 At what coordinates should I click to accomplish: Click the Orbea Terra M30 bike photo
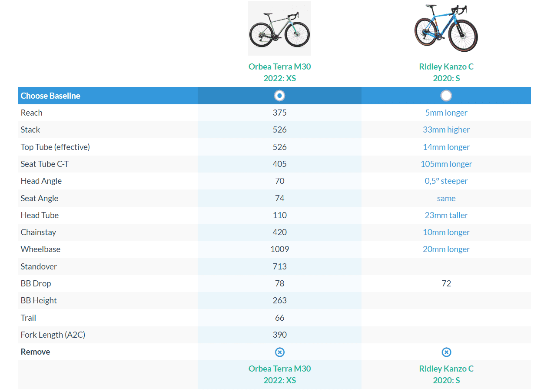click(x=279, y=29)
